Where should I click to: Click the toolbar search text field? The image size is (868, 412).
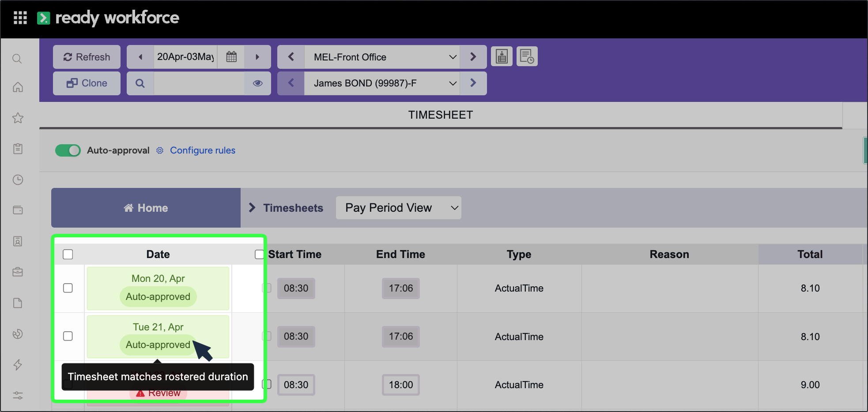(x=199, y=83)
